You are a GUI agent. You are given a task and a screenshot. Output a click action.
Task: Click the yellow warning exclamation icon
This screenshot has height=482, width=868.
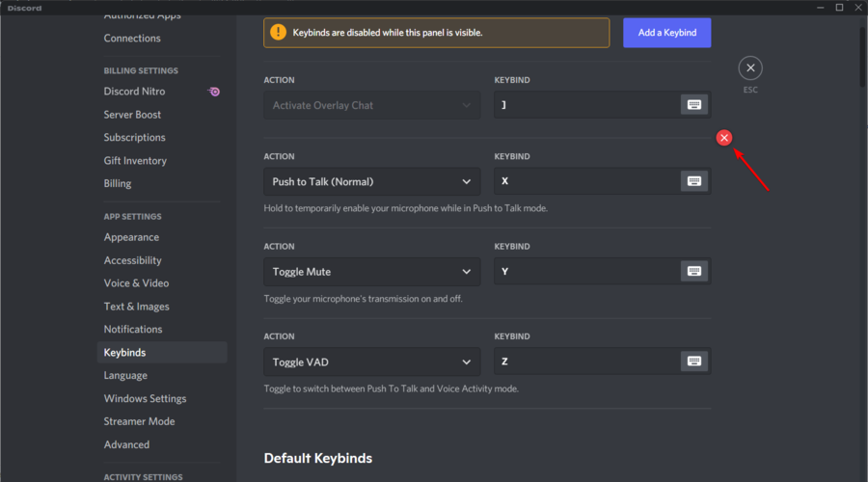pyautogui.click(x=278, y=33)
